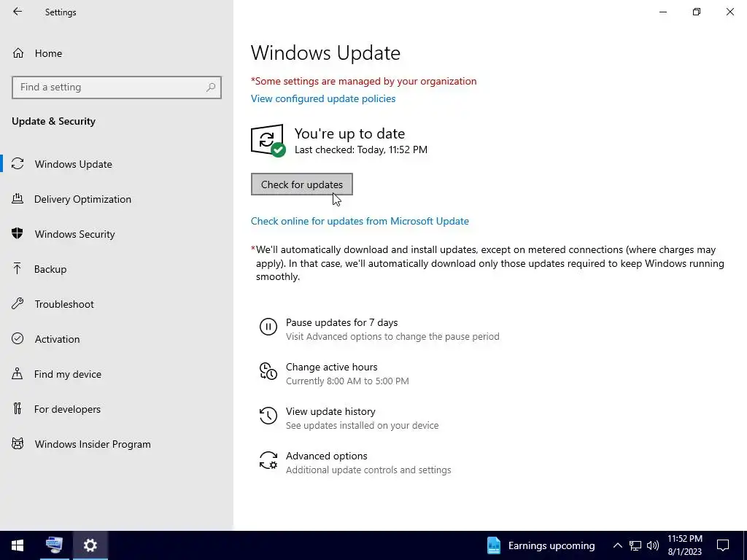The height and width of the screenshot is (560, 747).
Task: Open the Home page icon
Action: pyautogui.click(x=18, y=52)
